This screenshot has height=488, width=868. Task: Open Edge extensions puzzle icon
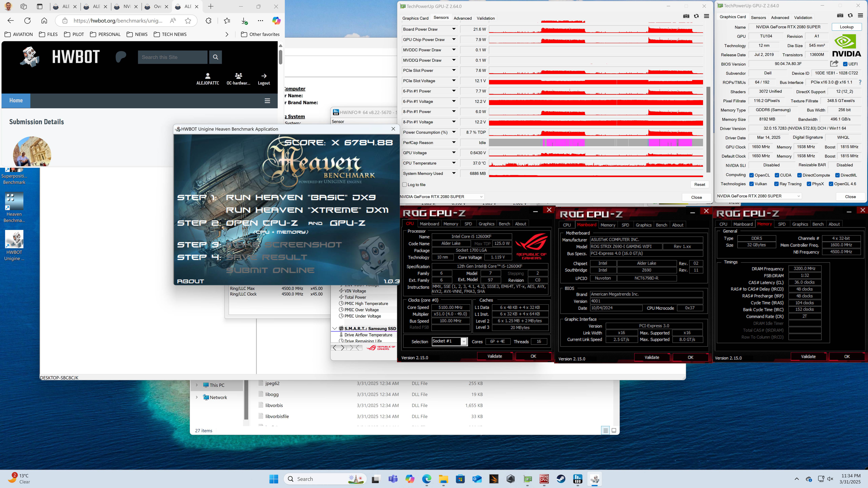[209, 21]
